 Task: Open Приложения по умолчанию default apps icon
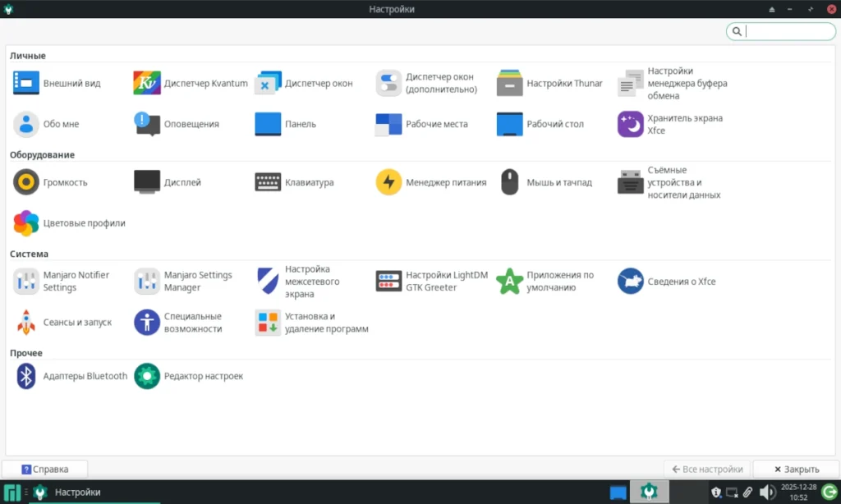509,281
